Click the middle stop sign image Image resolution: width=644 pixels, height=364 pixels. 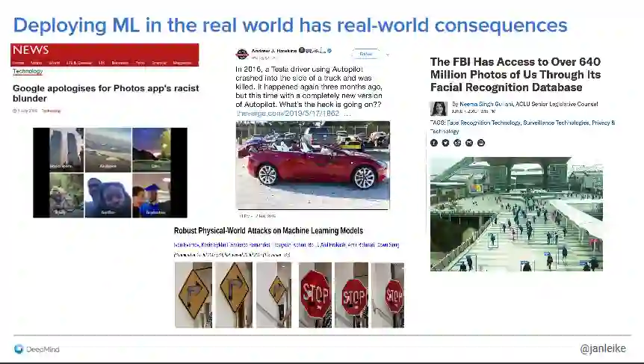352,295
